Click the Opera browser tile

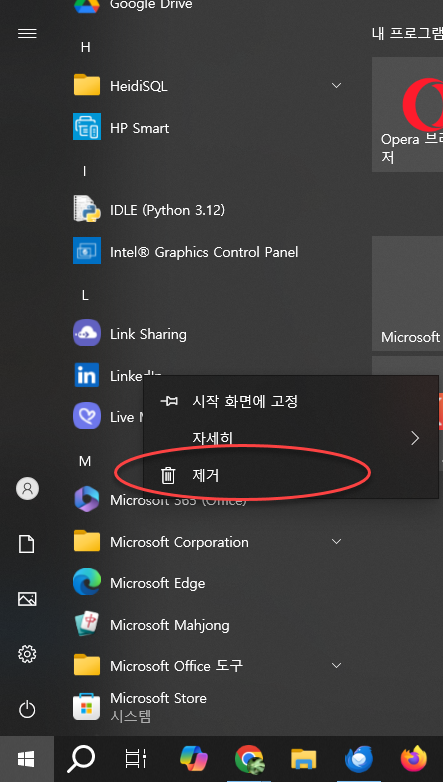(x=408, y=114)
